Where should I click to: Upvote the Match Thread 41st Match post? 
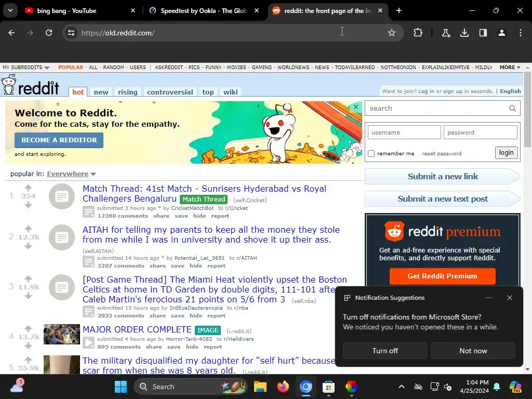[28, 187]
